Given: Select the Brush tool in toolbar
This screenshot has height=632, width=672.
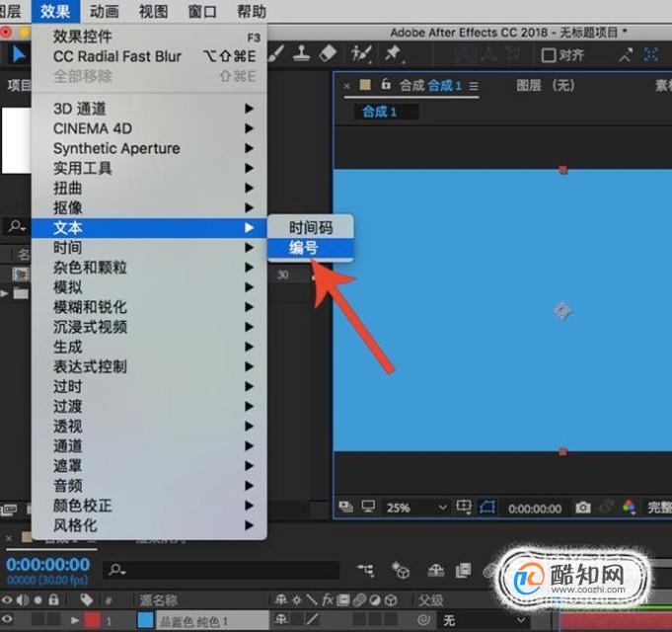Looking at the screenshot, I should tap(276, 54).
